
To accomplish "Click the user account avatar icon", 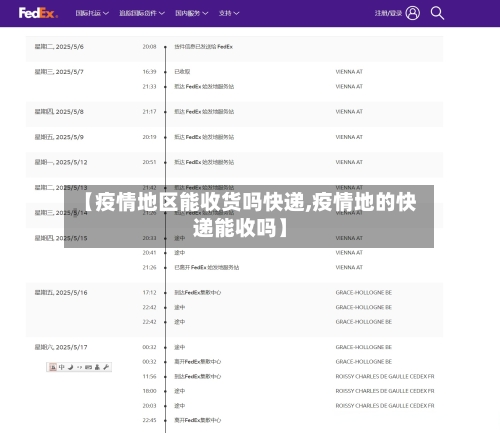I will (413, 13).
